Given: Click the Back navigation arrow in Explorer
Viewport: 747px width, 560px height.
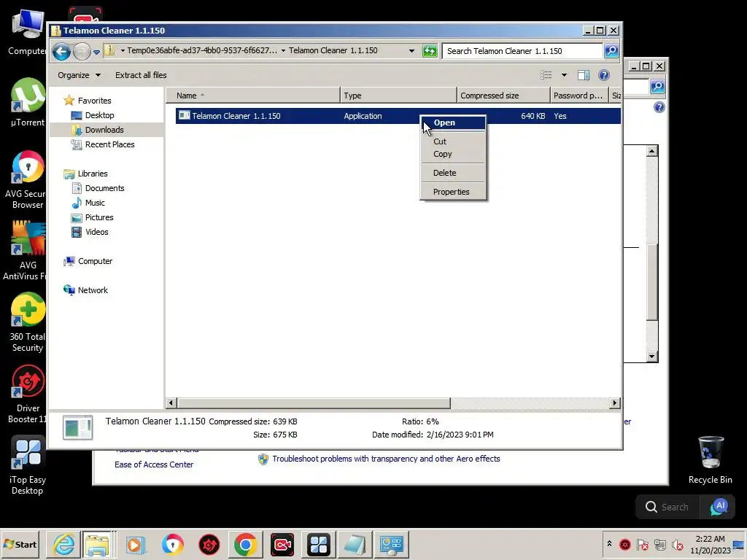Looking at the screenshot, I should click(x=61, y=51).
